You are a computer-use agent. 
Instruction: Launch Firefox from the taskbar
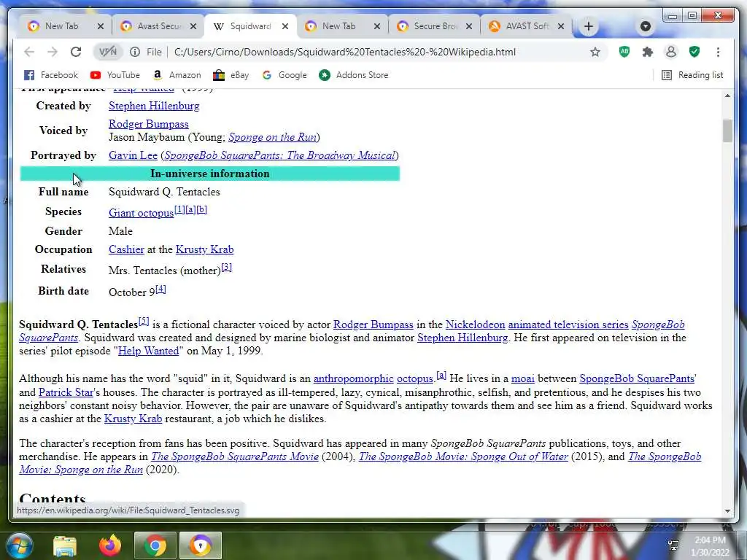point(110,545)
